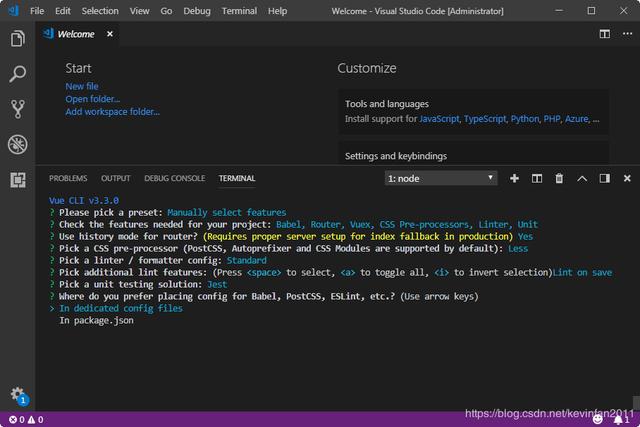Maximize panel with up chevron

click(582, 178)
